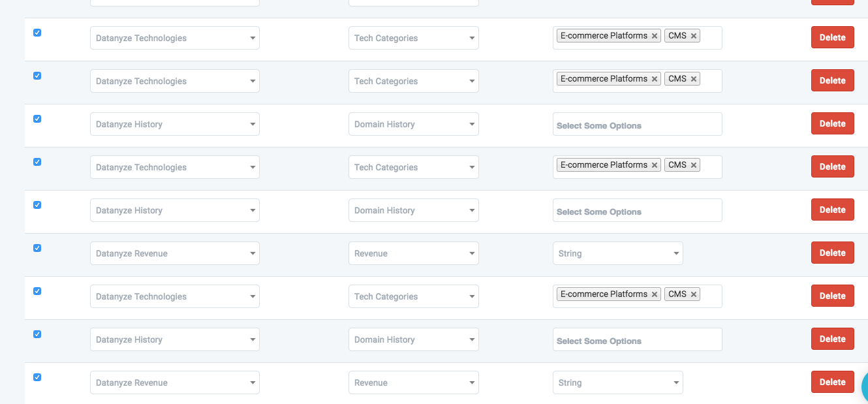
Task: Open the upper Revenue field dropdown
Action: tap(413, 253)
